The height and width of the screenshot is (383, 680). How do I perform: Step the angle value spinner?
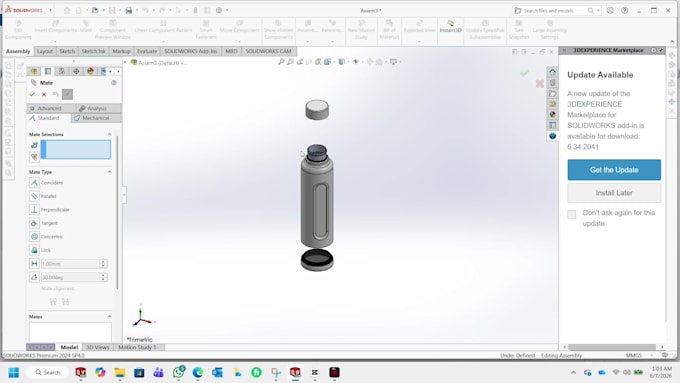pyautogui.click(x=103, y=277)
